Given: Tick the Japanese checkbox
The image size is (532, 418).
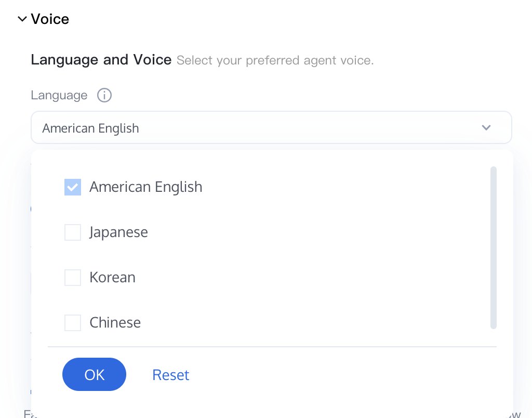Looking at the screenshot, I should [73, 232].
